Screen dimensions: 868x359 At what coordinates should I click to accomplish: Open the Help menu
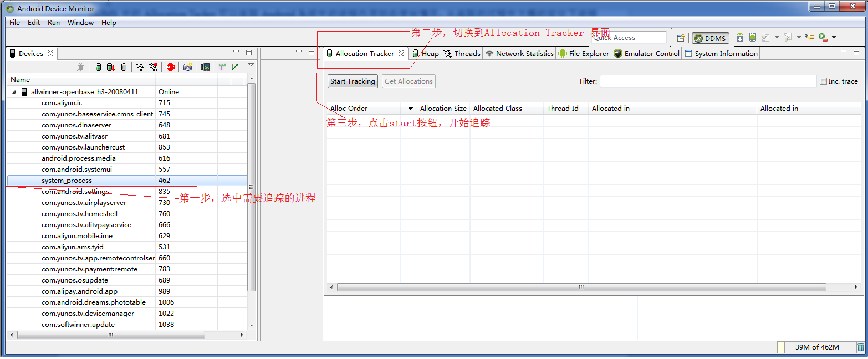click(109, 23)
